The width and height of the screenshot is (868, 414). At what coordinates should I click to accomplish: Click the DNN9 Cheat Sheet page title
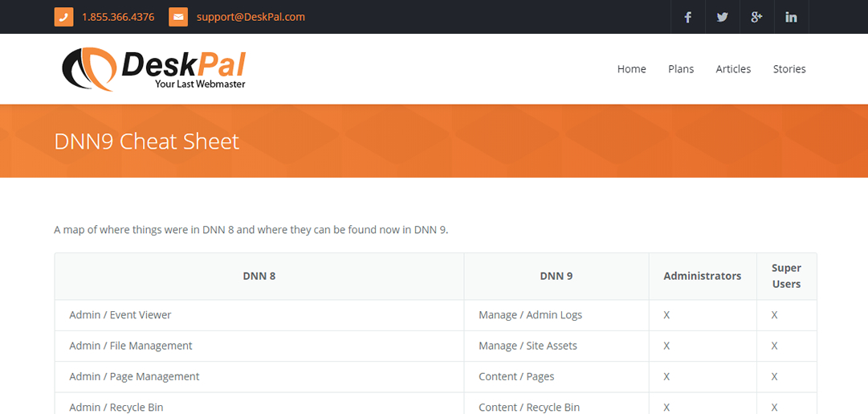[x=147, y=141]
